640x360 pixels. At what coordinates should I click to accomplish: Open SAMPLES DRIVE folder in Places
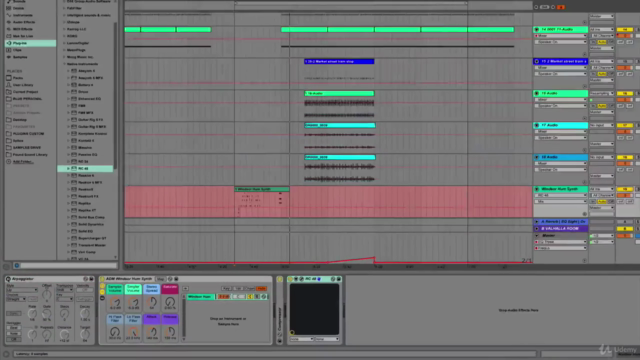click(27, 147)
